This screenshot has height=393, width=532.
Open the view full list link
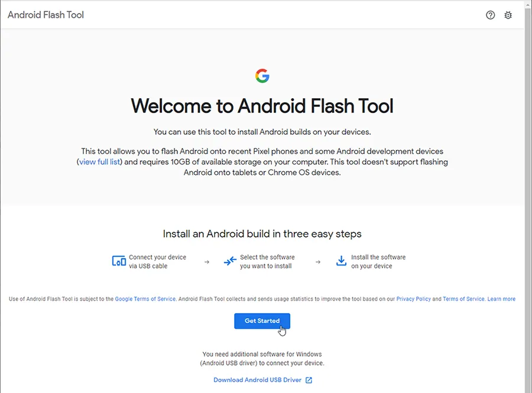point(99,162)
